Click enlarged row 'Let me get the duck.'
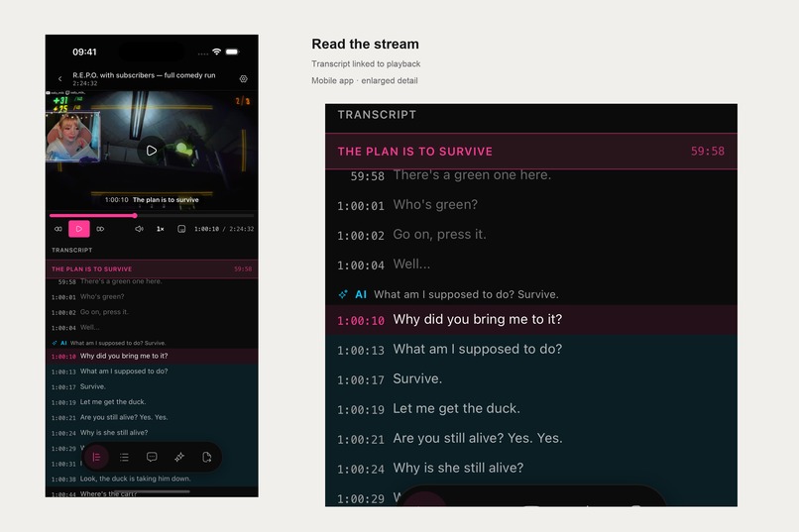Image resolution: width=799 pixels, height=532 pixels. (531, 409)
